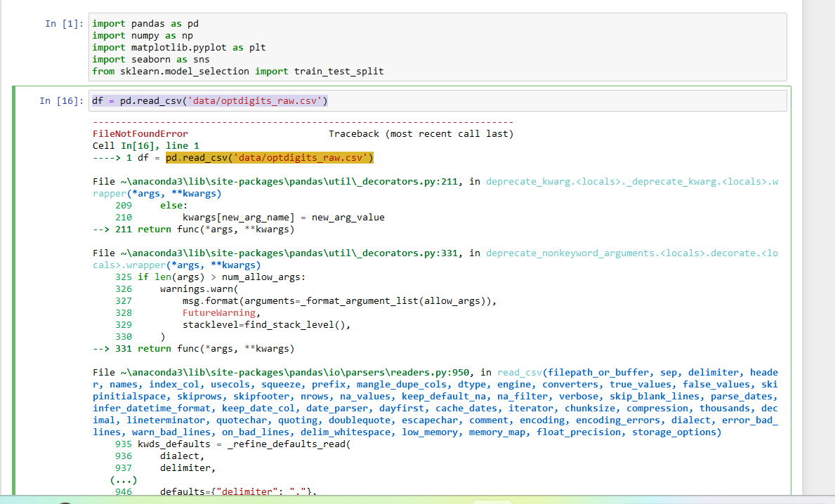Click the cyan read_csv function name
Screen dimensions: 835x504
click(x=520, y=373)
